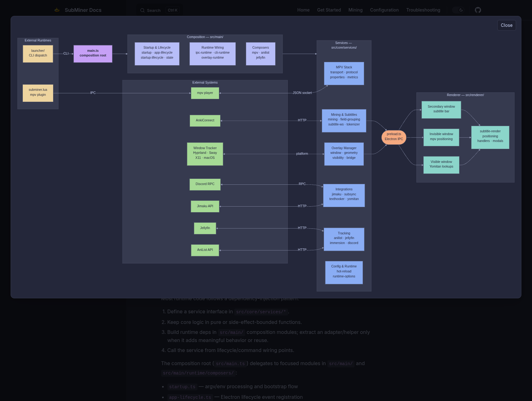The width and height of the screenshot is (532, 401).
Task: Click the SubMiner logo icon
Action: [x=57, y=10]
